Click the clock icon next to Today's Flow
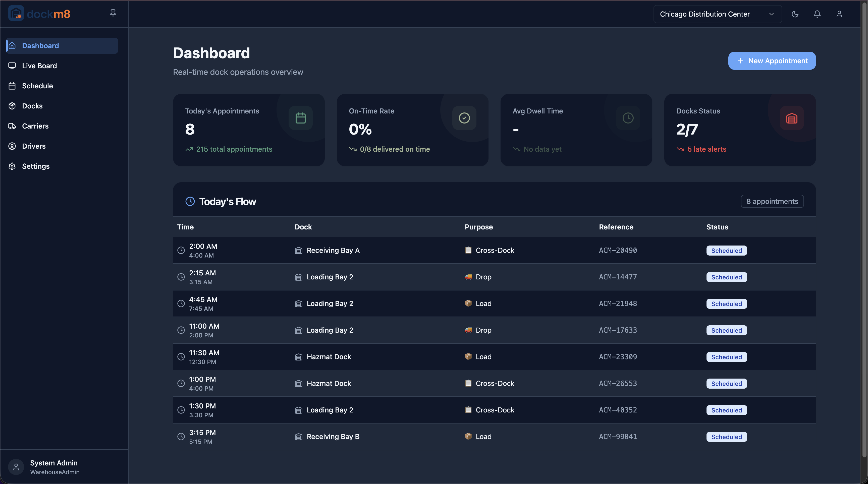 [190, 201]
